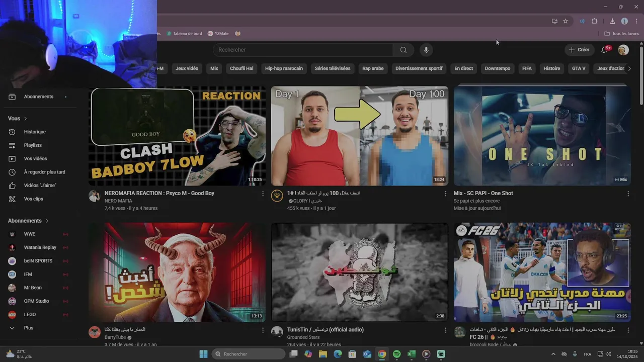Image resolution: width=644 pixels, height=362 pixels.
Task: Play the FC26 Marseille video thumbnail
Action: (x=542, y=272)
